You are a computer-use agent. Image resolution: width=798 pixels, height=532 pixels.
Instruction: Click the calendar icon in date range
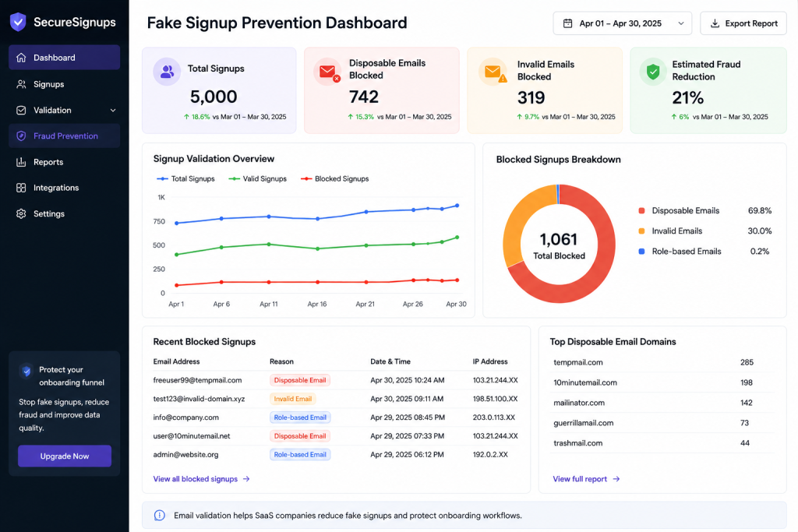567,23
